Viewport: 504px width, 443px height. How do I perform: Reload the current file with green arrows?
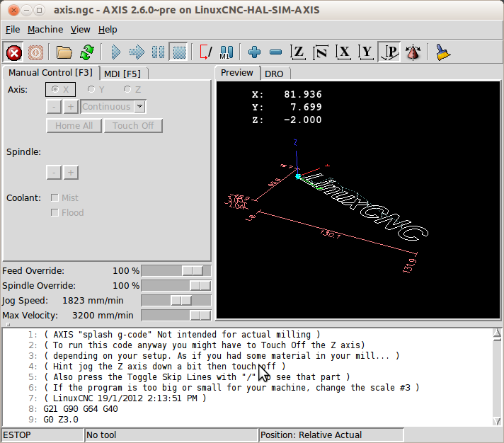tap(87, 52)
